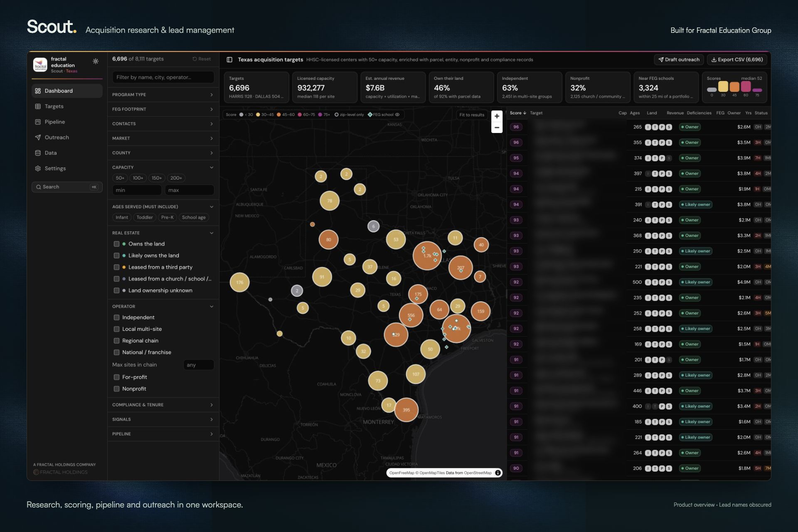Open the Targets page
Image resolution: width=798 pixels, height=532 pixels.
(x=67, y=106)
